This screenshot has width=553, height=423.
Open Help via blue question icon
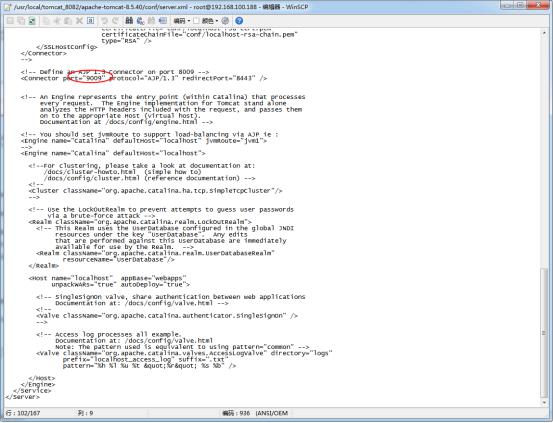coord(239,21)
